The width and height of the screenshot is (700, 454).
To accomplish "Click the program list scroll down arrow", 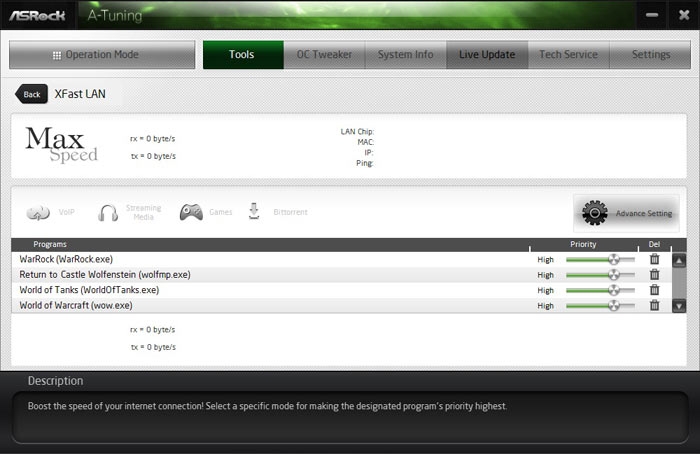I will coord(679,306).
